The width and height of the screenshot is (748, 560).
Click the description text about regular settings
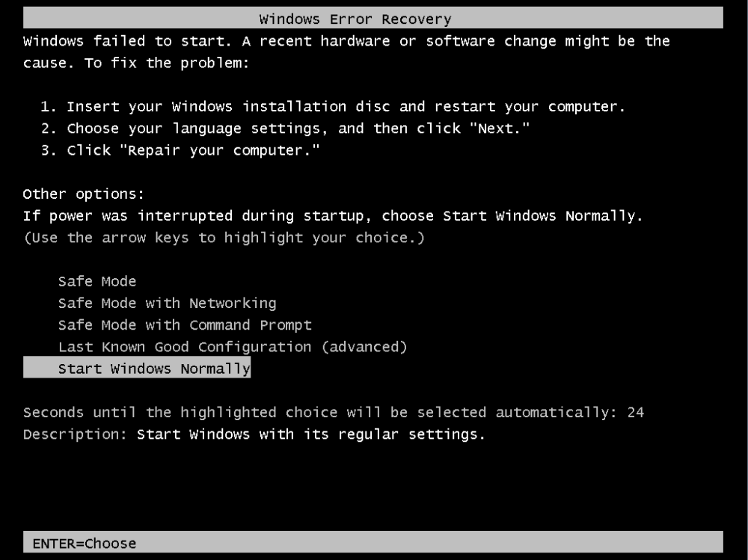(310, 434)
